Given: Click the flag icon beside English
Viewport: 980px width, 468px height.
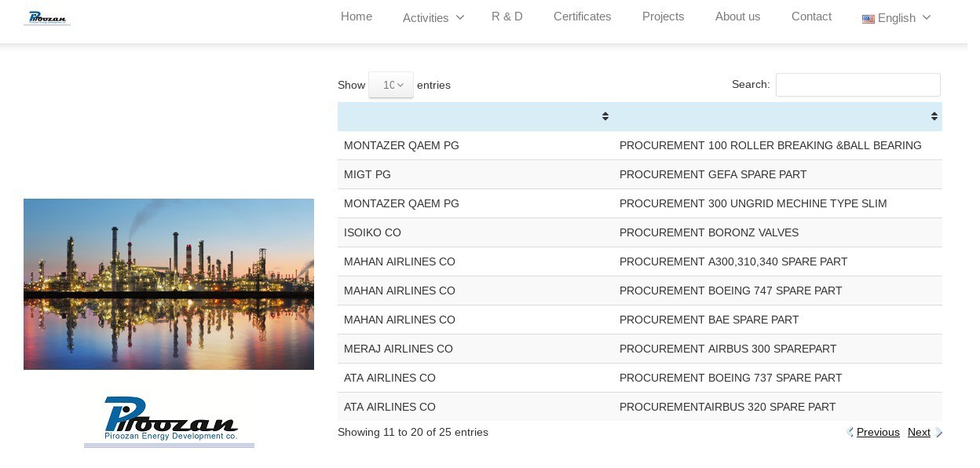Looking at the screenshot, I should [x=868, y=19].
